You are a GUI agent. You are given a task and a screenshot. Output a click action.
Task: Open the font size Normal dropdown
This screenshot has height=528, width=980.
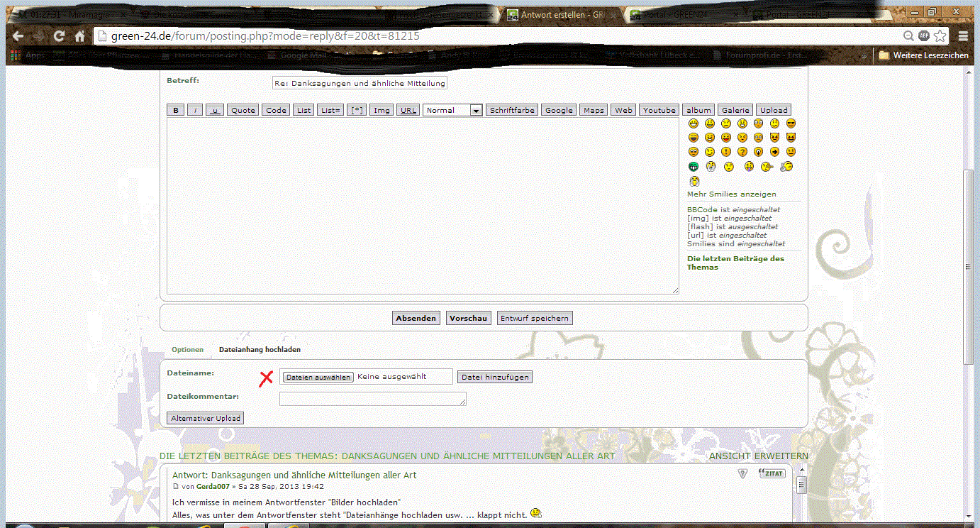[x=452, y=110]
